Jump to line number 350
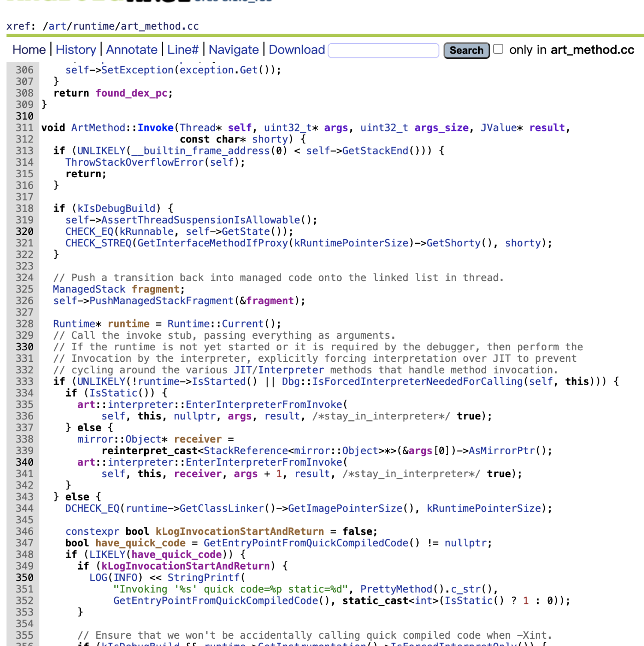This screenshot has width=644, height=646. coord(24,578)
